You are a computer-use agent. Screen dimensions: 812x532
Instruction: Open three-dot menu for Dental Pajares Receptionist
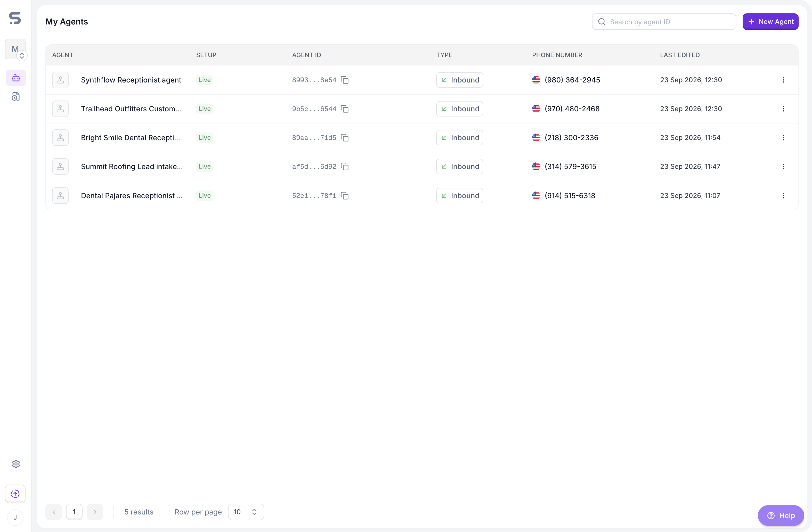tap(783, 196)
